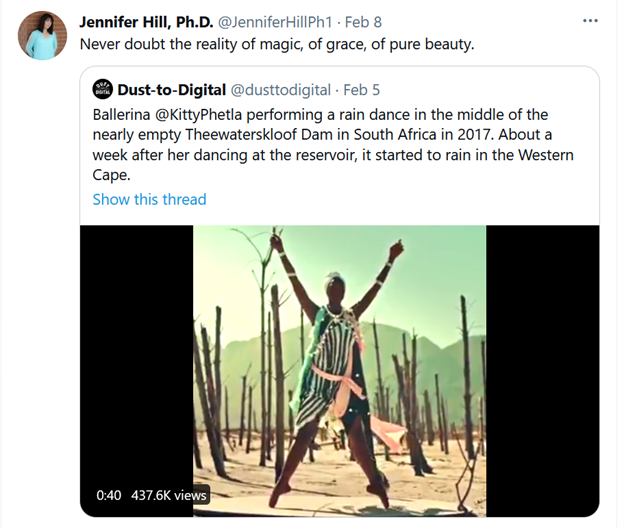Open the @JenniferHillPh1 handle
Screen dimensions: 624x528
(x=275, y=22)
